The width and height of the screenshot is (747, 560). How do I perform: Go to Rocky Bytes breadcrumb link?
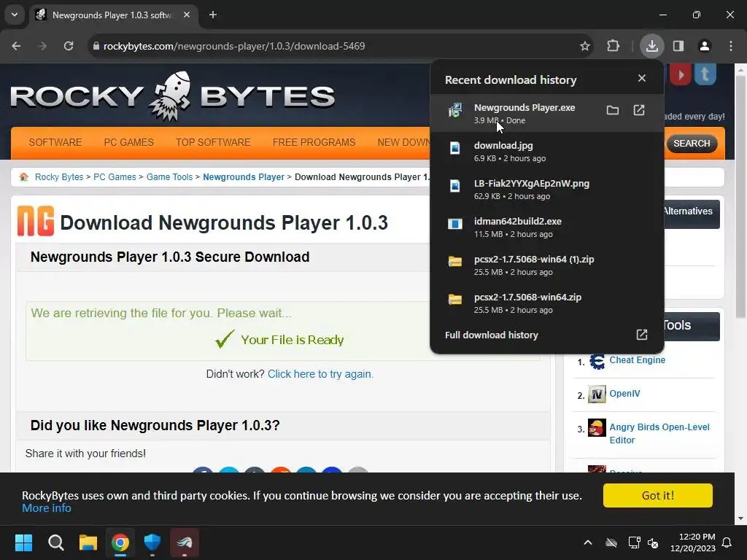tap(59, 177)
